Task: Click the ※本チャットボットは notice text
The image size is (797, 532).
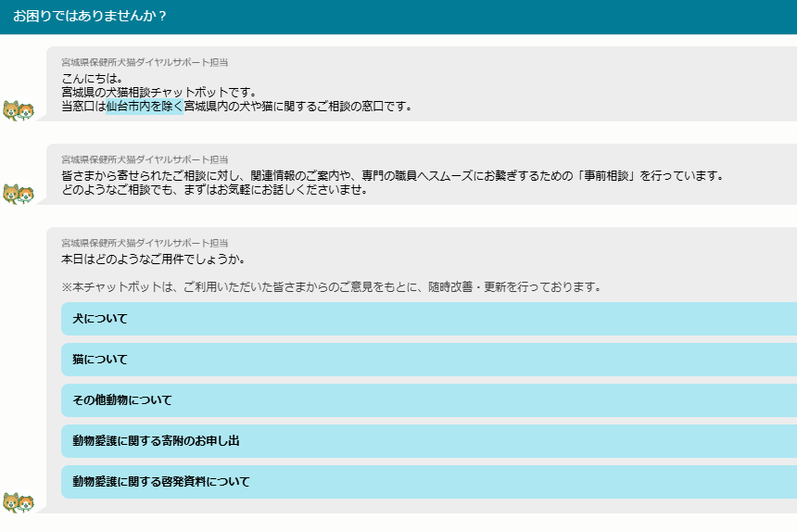Action: click(331, 287)
